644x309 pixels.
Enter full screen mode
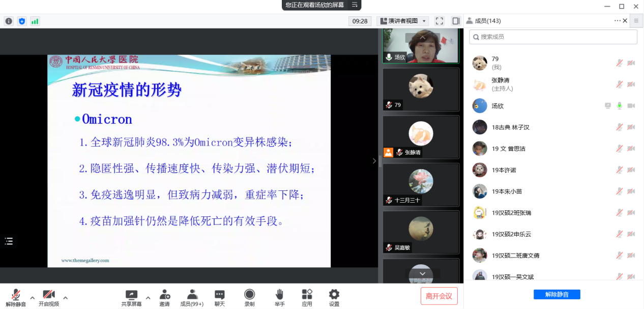pyautogui.click(x=440, y=21)
